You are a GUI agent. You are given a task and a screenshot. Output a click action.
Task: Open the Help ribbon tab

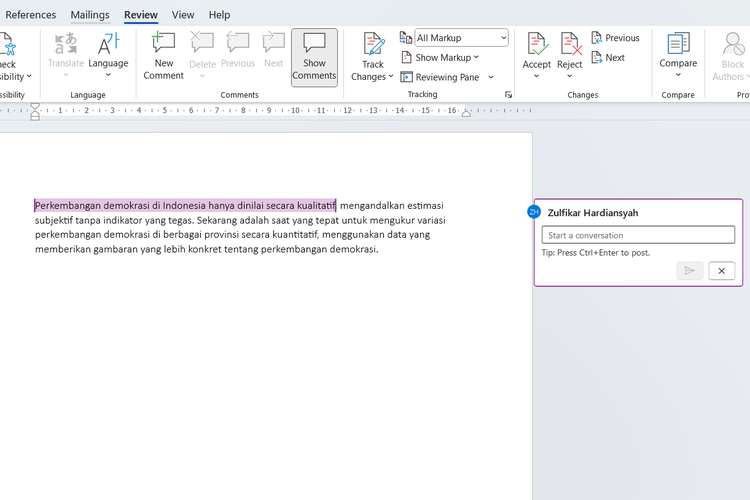(x=219, y=15)
